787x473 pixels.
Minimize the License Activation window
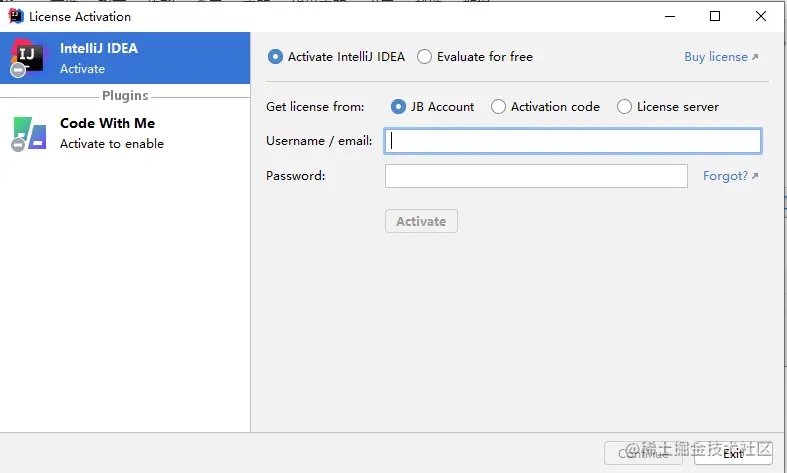pyautogui.click(x=670, y=16)
